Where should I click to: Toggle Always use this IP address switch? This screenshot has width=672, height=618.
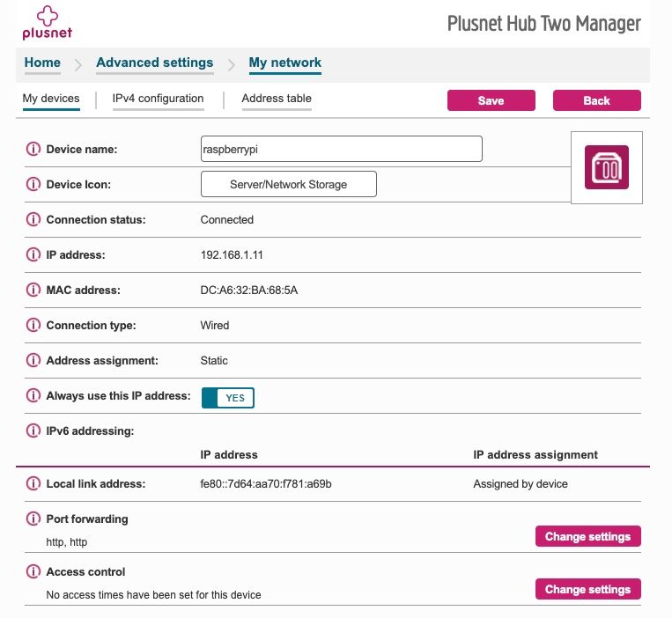228,398
